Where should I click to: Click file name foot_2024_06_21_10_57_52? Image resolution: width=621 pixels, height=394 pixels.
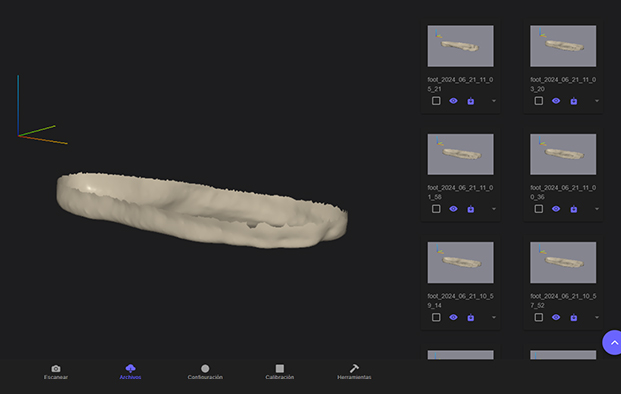(563, 301)
